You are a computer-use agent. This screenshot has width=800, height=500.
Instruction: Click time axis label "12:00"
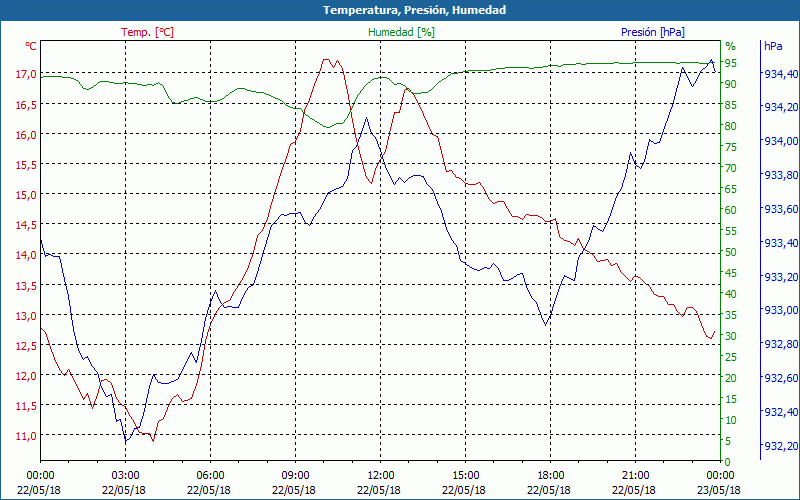pyautogui.click(x=381, y=477)
